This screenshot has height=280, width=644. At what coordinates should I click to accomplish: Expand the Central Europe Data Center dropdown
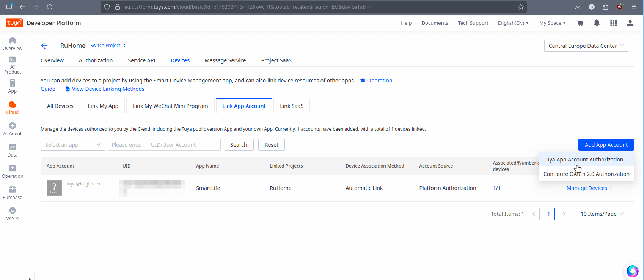586,46
